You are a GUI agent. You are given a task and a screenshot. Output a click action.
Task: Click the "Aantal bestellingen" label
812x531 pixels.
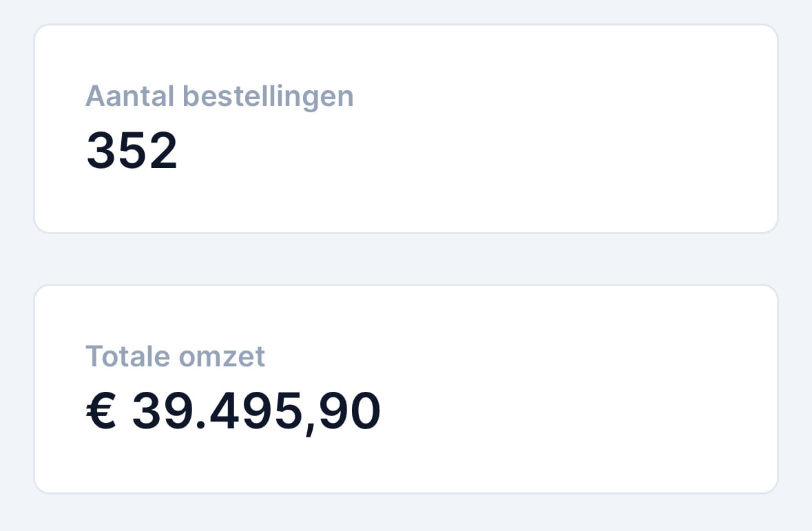coord(219,96)
